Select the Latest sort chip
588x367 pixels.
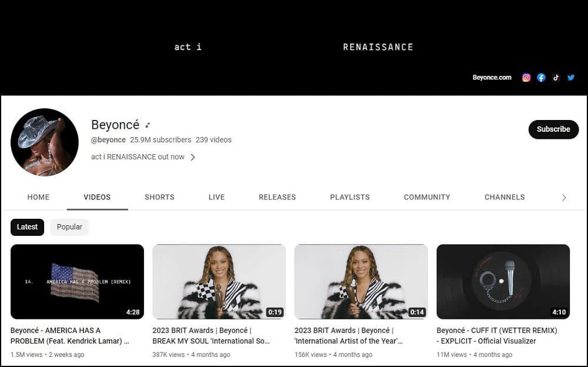pyautogui.click(x=27, y=227)
